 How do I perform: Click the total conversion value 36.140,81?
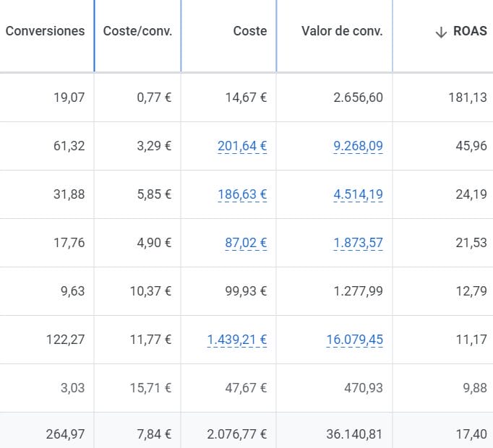[x=351, y=434]
